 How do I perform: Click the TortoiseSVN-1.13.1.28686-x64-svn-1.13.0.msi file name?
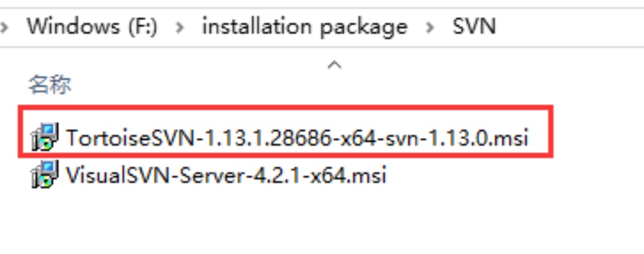click(x=297, y=137)
